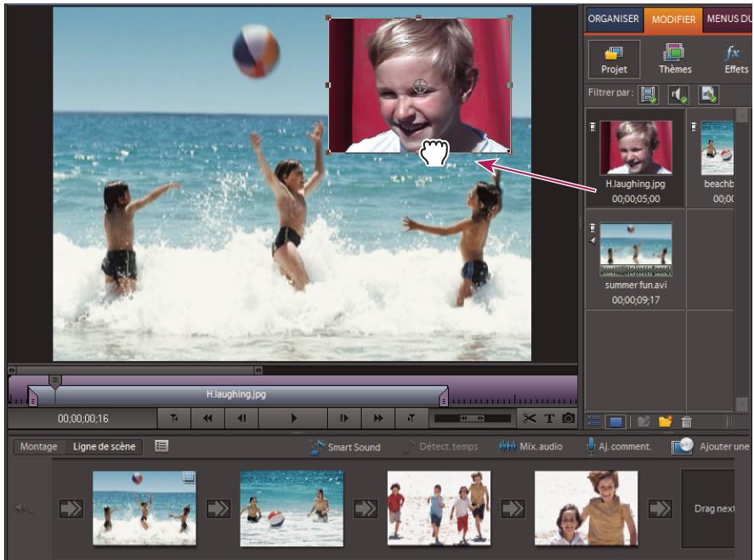
Task: Click the film badge icon on H.laughing.jpg
Action: 592,127
